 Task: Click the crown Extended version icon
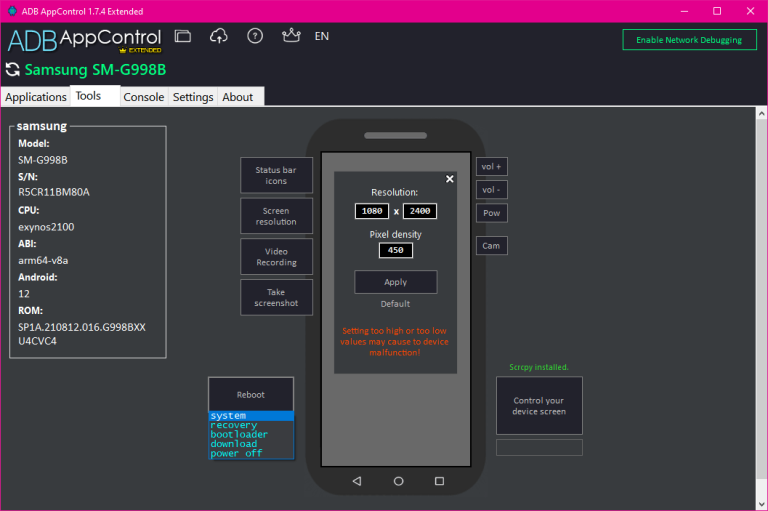pyautogui.click(x=291, y=35)
